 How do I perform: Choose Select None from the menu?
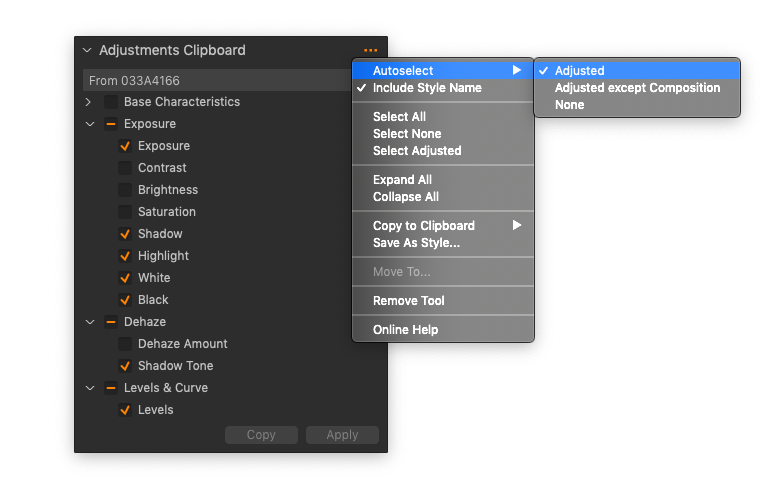pyautogui.click(x=443, y=134)
